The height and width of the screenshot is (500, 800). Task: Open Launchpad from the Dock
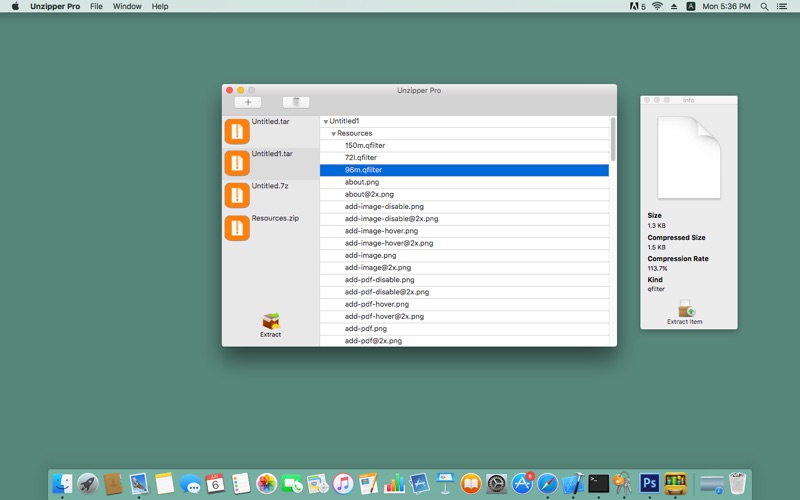[88, 483]
